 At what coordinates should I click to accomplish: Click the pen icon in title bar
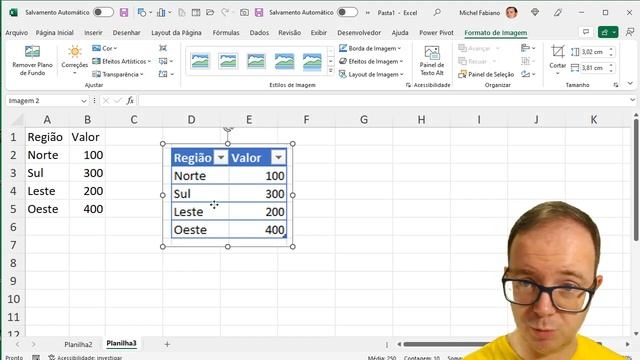(x=558, y=13)
